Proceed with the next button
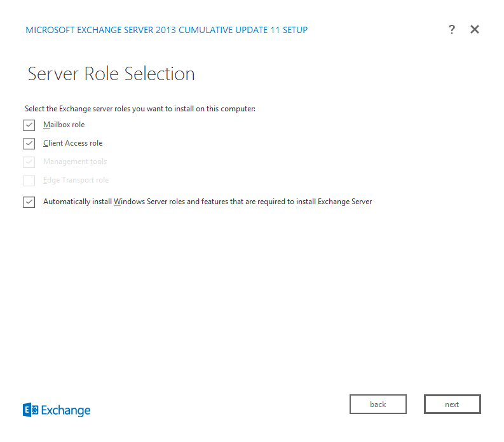The width and height of the screenshot is (504, 442). (x=452, y=404)
